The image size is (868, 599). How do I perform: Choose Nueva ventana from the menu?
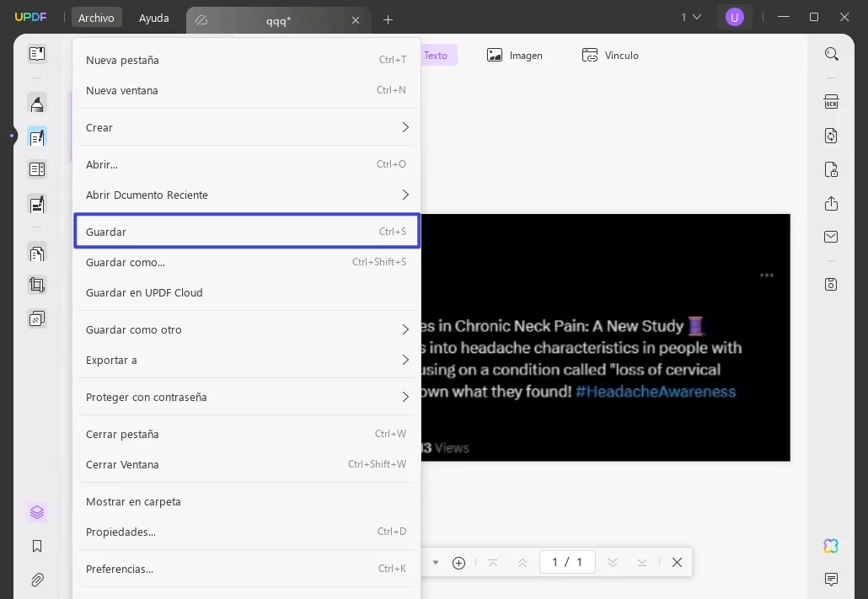pyautogui.click(x=246, y=90)
